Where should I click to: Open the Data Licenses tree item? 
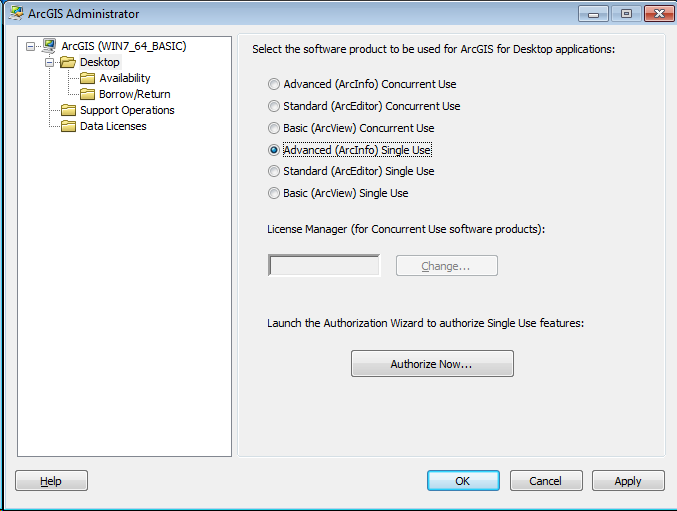point(113,126)
